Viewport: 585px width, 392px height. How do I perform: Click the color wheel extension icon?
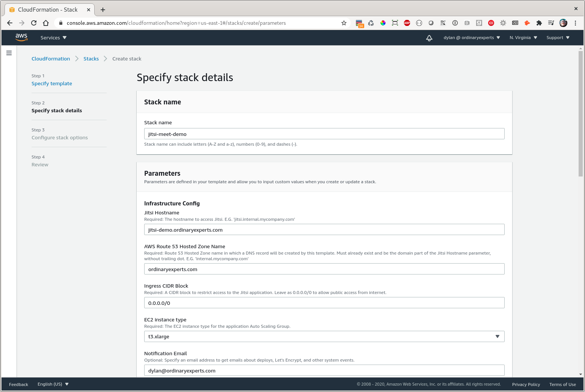383,23
